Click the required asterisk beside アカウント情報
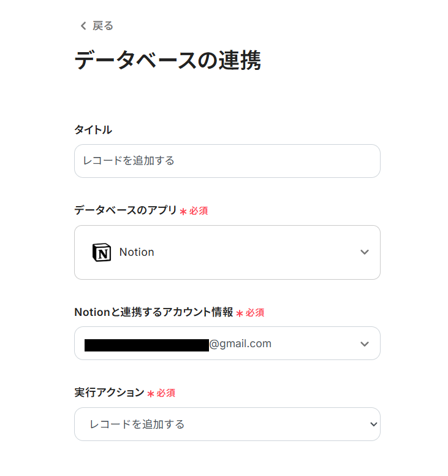 240,313
